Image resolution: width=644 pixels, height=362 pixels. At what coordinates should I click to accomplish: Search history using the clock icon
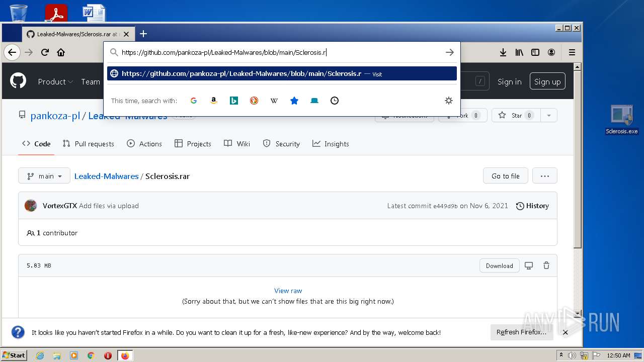pos(335,101)
